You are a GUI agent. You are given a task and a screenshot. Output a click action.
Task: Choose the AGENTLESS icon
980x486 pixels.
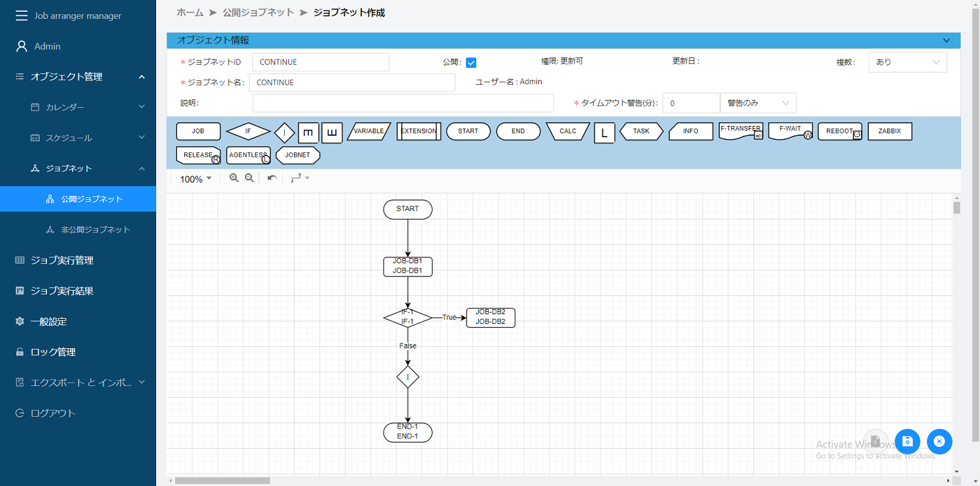pos(248,155)
